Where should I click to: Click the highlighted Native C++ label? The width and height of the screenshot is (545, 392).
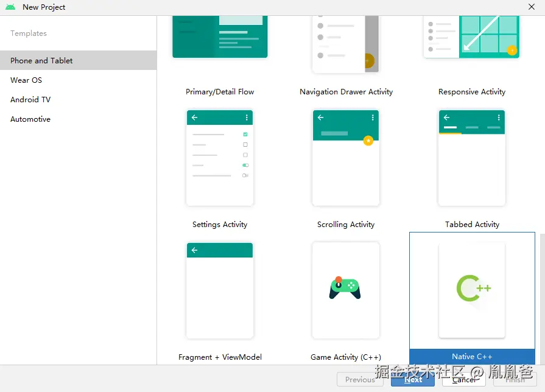click(x=472, y=357)
